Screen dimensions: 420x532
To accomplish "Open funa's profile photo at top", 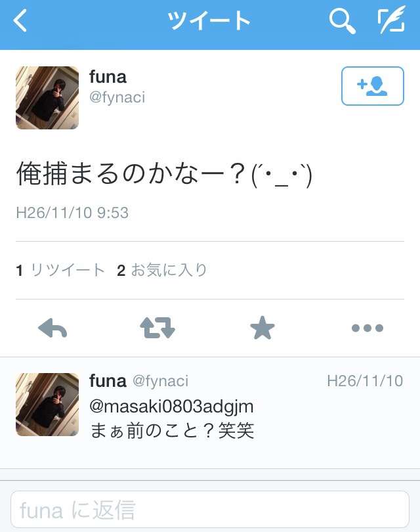I will click(x=47, y=98).
